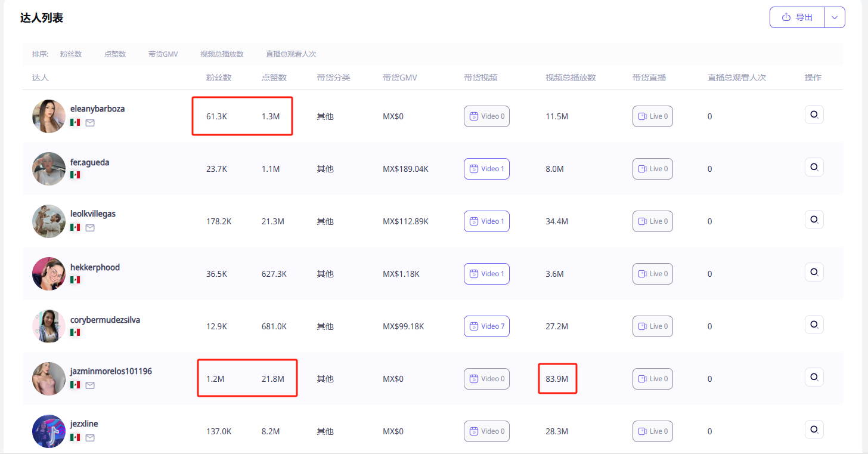Click the MX$112.89K GMV value
Screen dimensions: 868x454
[x=405, y=221]
